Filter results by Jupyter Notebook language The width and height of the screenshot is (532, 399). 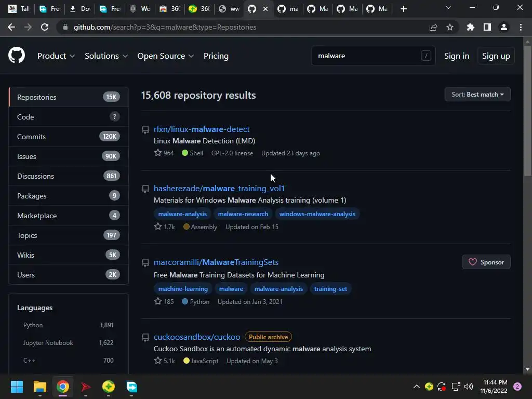68,343
